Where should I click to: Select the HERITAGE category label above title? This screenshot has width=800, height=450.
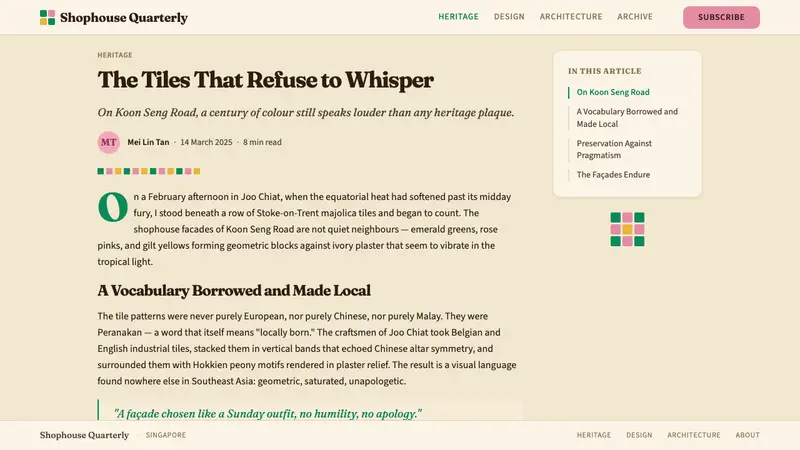pyautogui.click(x=115, y=55)
